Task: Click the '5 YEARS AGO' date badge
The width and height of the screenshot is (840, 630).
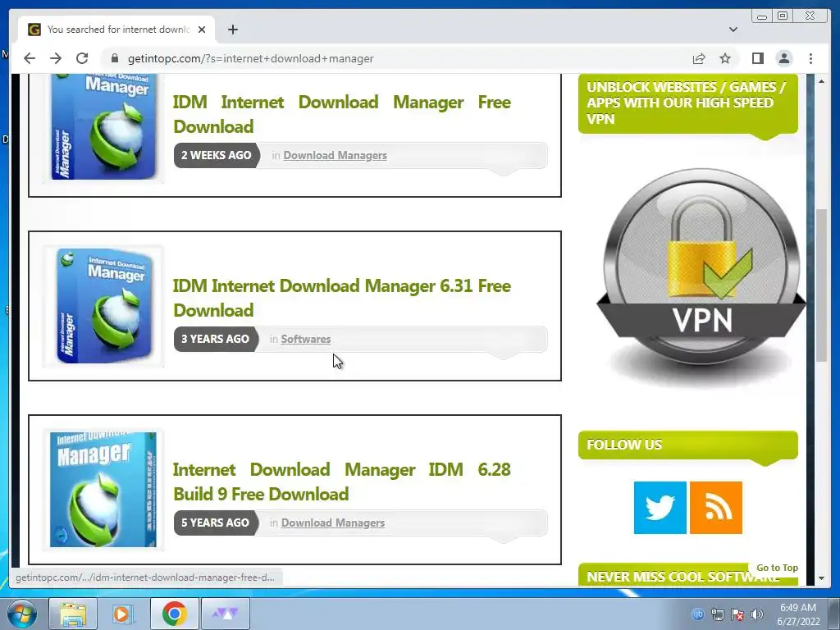Action: (x=216, y=523)
